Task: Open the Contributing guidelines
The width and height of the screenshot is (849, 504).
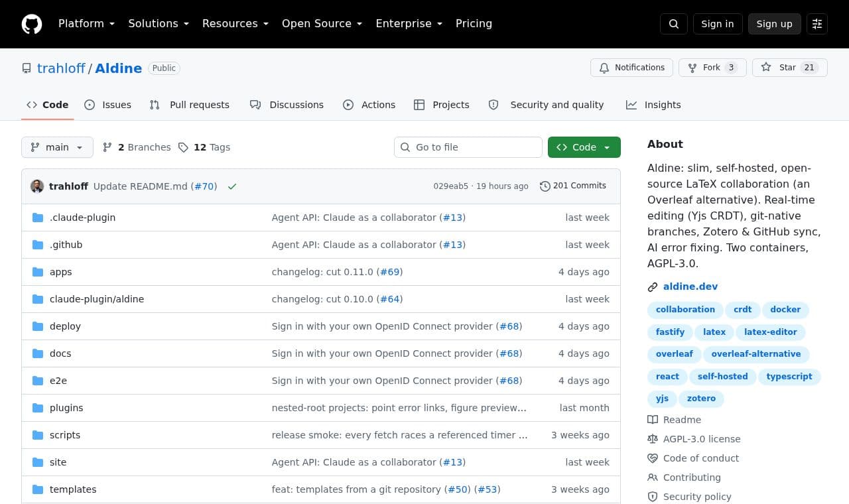Action: point(692,477)
